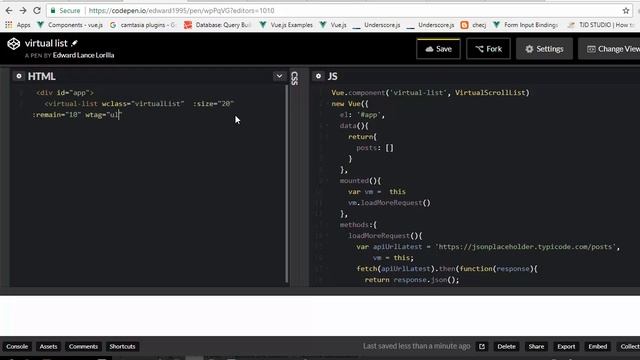Open the 'checj' Blogger bookmark
The width and height of the screenshot is (640, 360).
click(473, 25)
